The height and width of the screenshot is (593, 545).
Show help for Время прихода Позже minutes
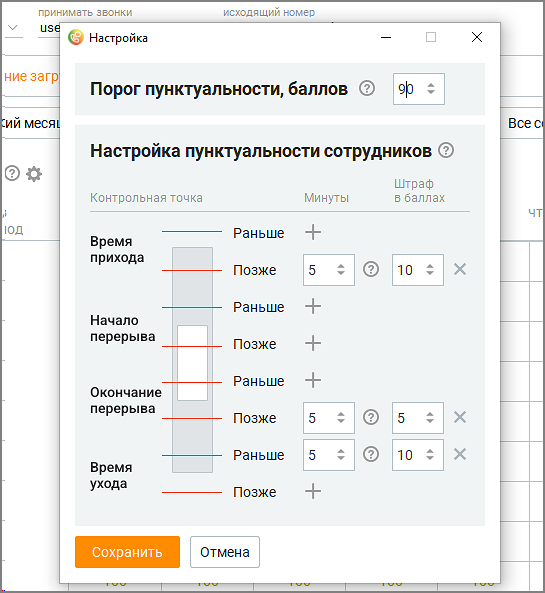[371, 270]
